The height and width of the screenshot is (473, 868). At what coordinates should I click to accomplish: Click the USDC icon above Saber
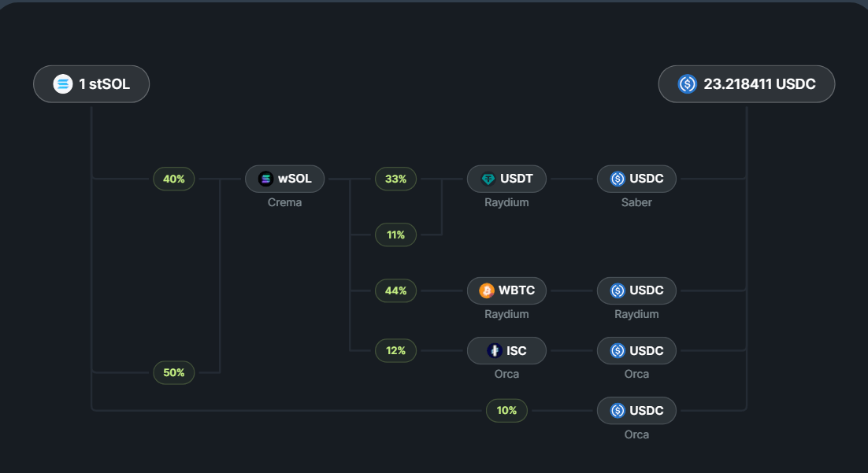pyautogui.click(x=618, y=179)
